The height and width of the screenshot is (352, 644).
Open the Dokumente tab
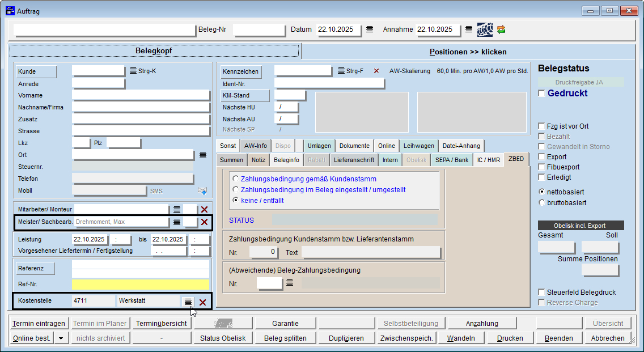click(x=354, y=146)
